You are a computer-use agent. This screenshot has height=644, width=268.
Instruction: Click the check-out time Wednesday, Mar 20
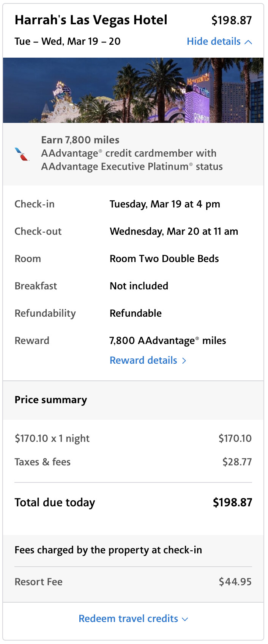pyautogui.click(x=174, y=231)
